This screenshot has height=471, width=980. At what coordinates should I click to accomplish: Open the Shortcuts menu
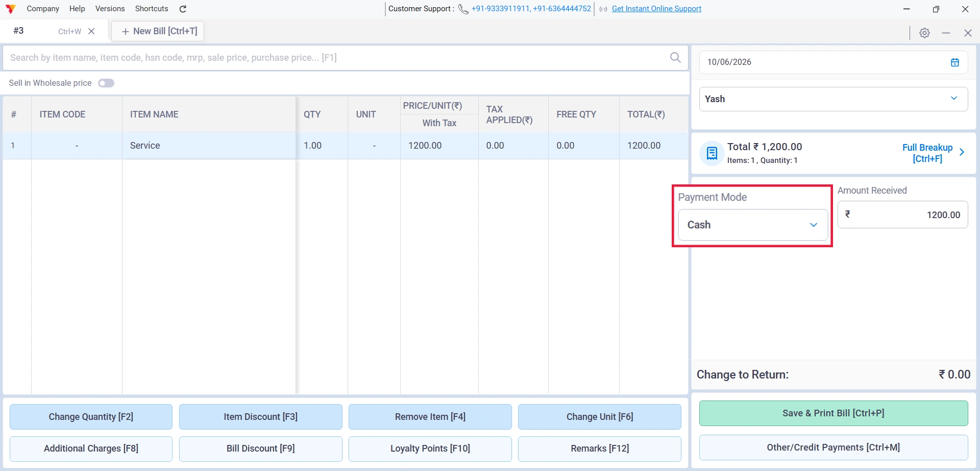click(152, 9)
